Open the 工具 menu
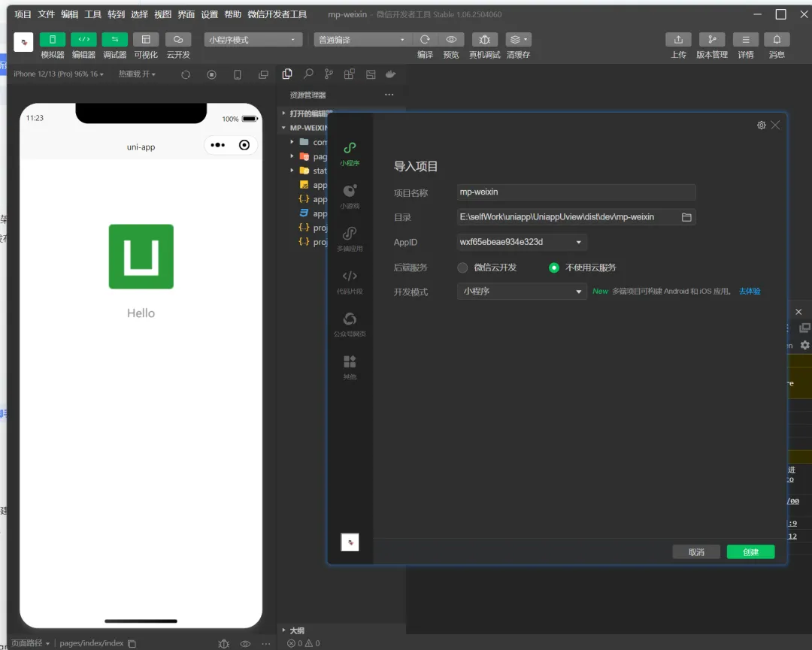 (92, 14)
